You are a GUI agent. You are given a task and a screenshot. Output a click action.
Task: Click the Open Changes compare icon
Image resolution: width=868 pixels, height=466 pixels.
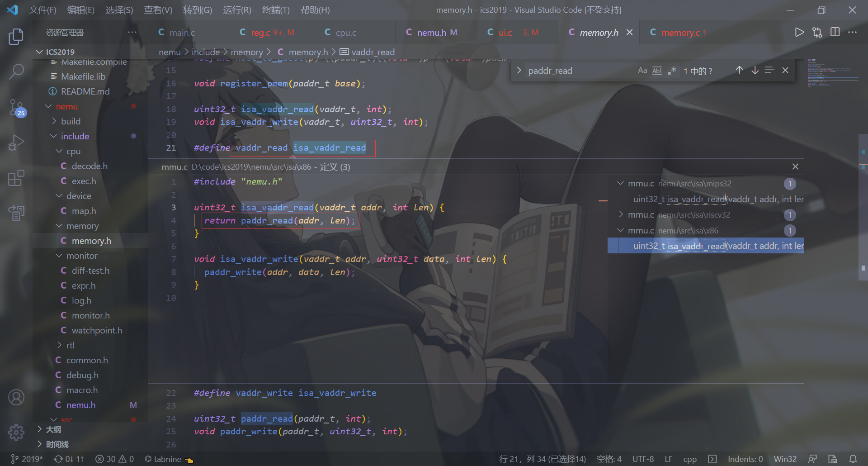coord(817,33)
